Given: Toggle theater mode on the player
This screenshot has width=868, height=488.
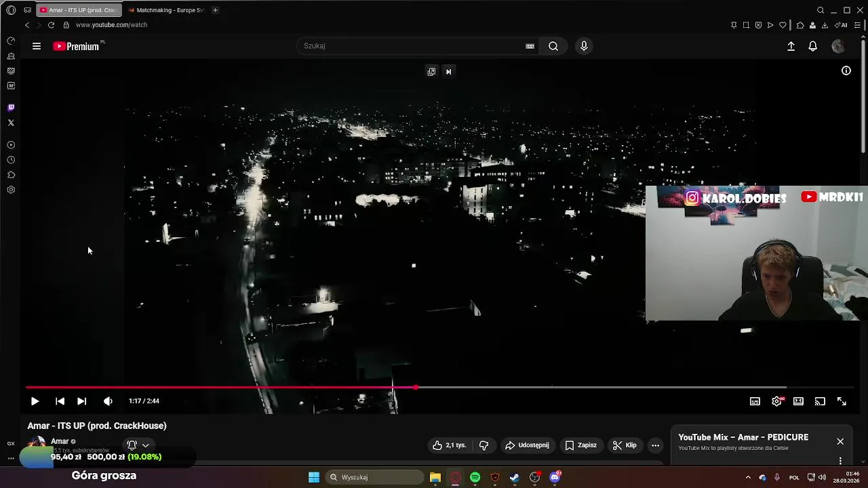Looking at the screenshot, I should click(798, 401).
